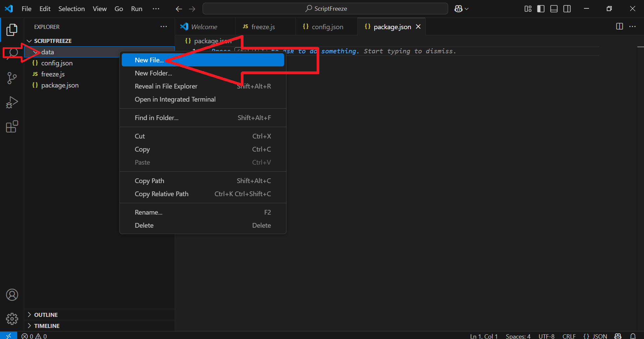This screenshot has width=644, height=339.
Task: Toggle the bottom panel
Action: (x=554, y=9)
